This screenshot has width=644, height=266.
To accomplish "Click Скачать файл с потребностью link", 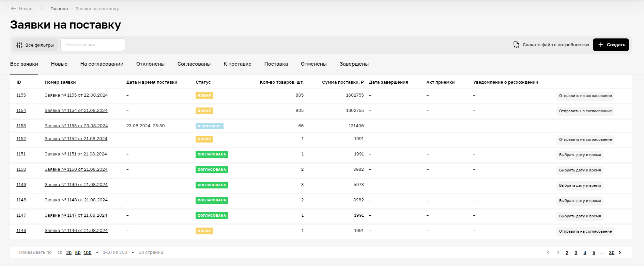I will pyautogui.click(x=556, y=45).
